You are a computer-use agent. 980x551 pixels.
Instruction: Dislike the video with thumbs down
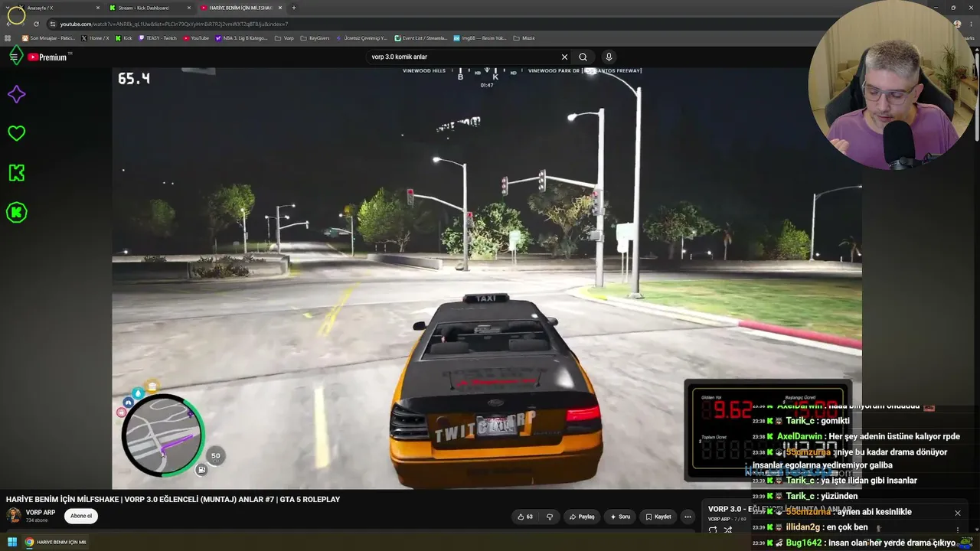(549, 517)
